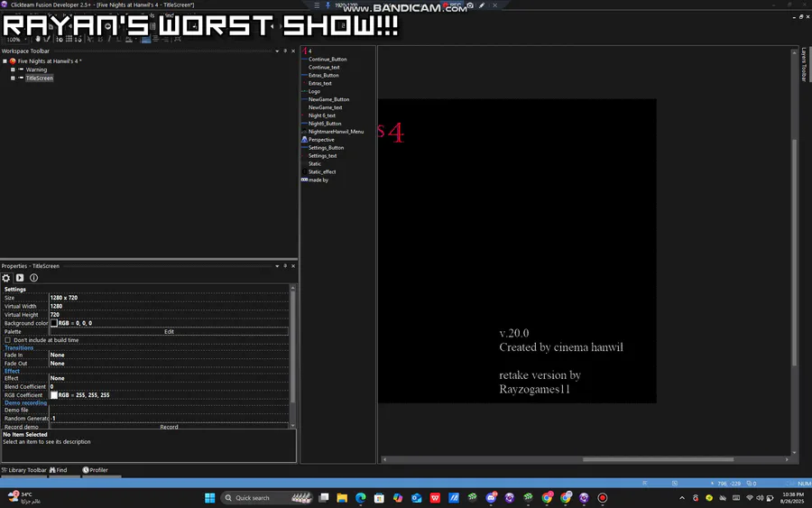
Task: Check the battery status tray icon
Action: click(x=770, y=498)
